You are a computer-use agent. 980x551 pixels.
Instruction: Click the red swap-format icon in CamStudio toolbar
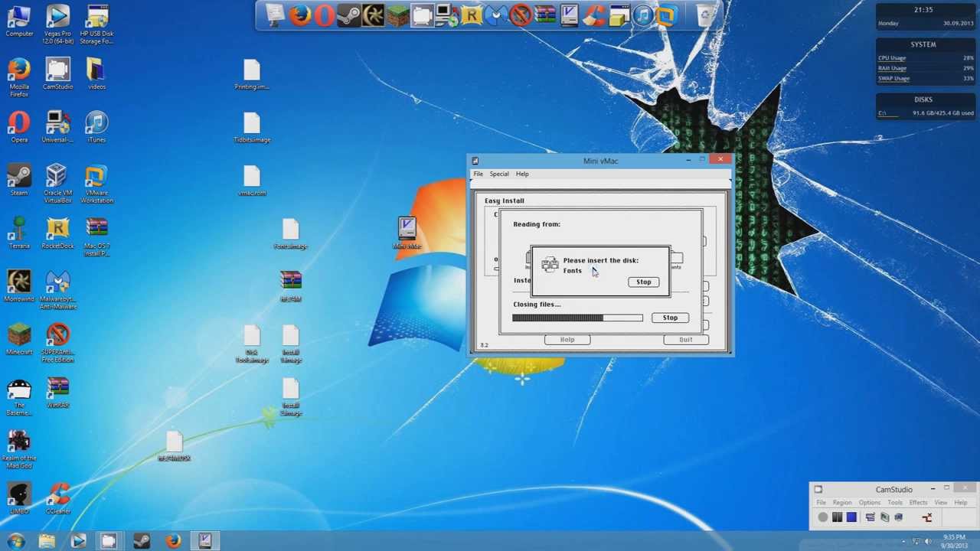point(927,517)
